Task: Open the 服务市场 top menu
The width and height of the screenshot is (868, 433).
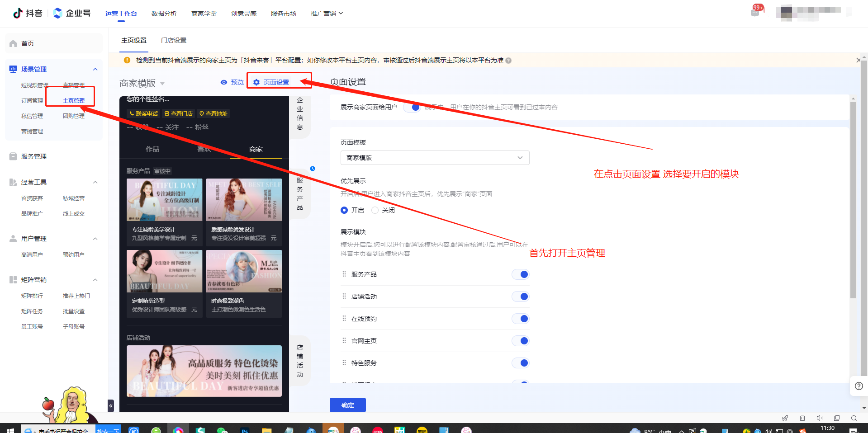Action: click(x=284, y=14)
